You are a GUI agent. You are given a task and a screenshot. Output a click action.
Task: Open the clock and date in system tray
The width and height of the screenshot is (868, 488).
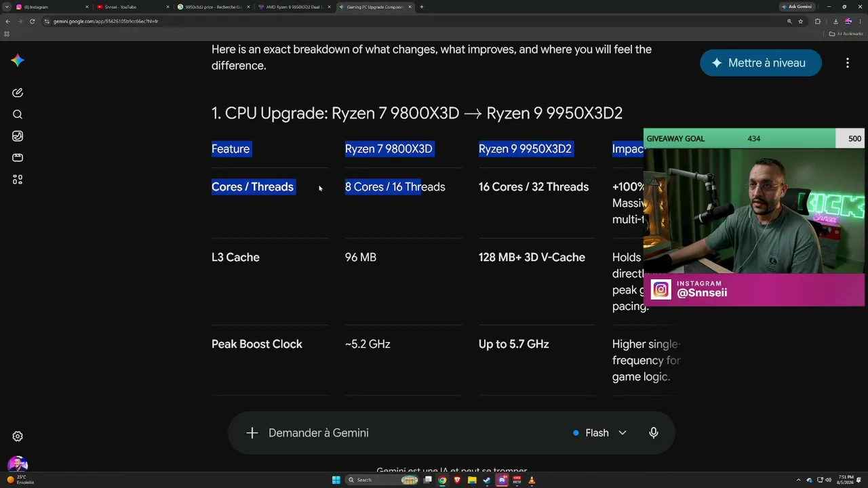click(x=846, y=480)
